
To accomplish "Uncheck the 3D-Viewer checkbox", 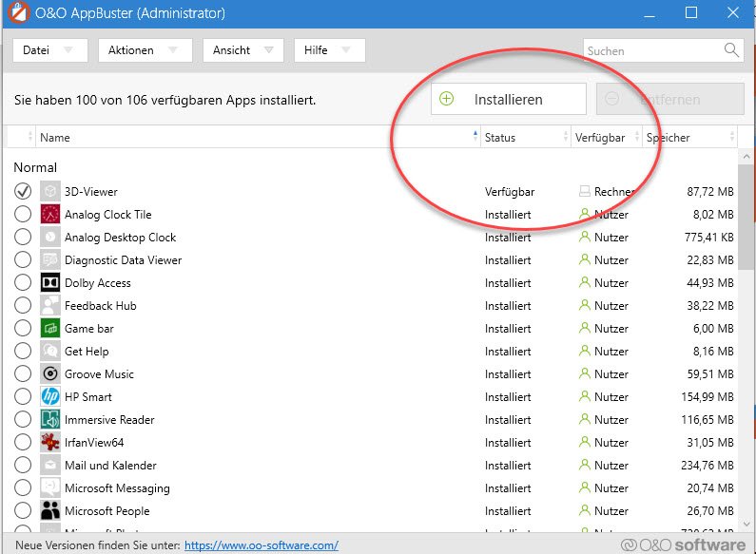I will point(23,192).
